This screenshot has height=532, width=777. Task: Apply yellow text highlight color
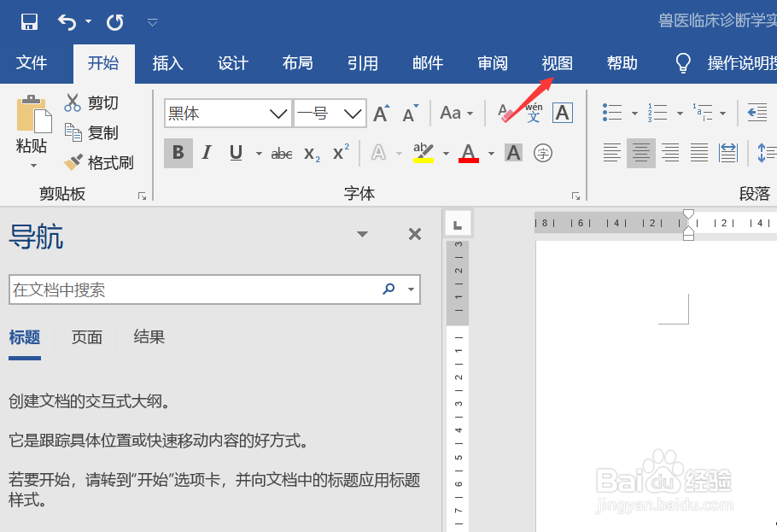(x=423, y=152)
